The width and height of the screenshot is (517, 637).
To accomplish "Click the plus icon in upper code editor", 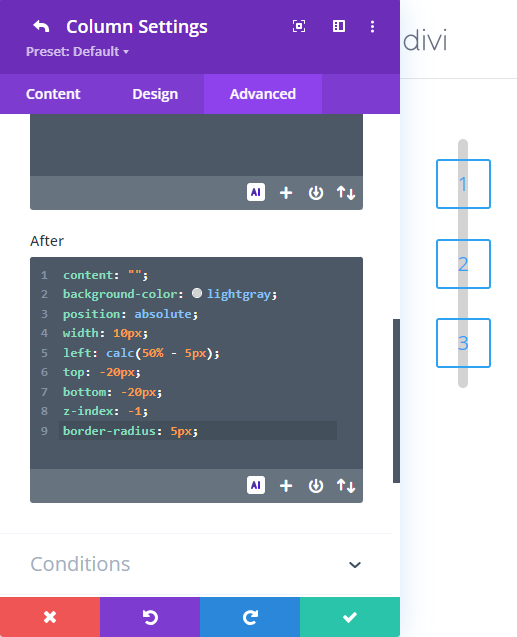I will tap(286, 193).
